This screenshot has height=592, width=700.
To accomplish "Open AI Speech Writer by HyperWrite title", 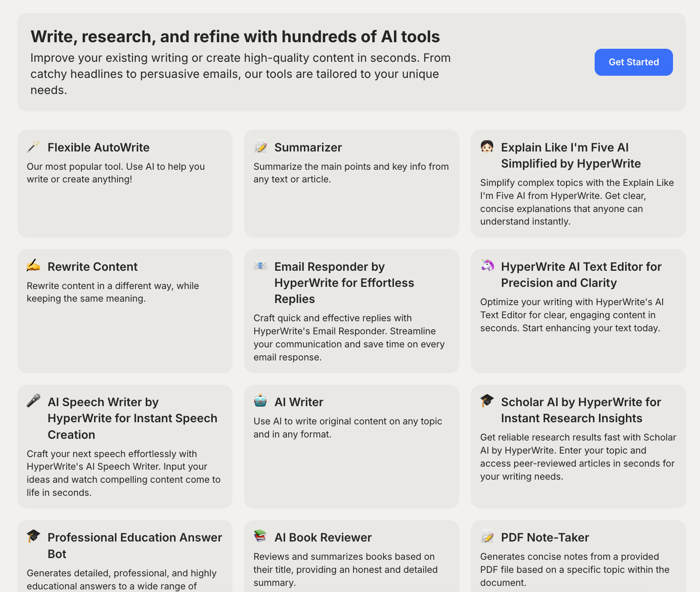I will (x=132, y=418).
